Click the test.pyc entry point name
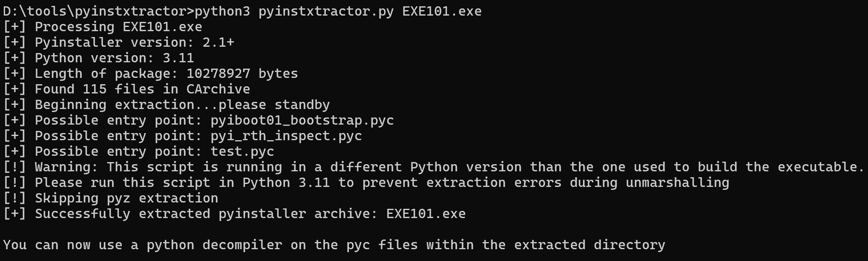Viewport: 868px width, 261px height. click(x=242, y=152)
